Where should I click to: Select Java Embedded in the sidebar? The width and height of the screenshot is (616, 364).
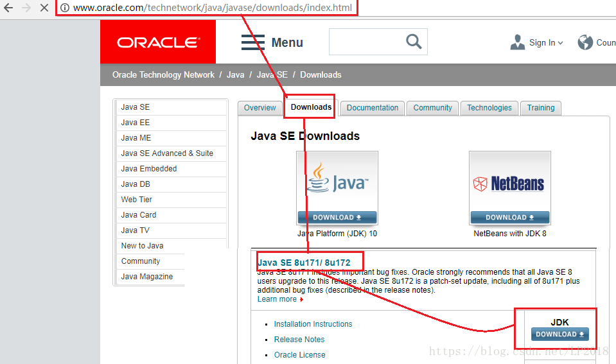click(x=171, y=169)
